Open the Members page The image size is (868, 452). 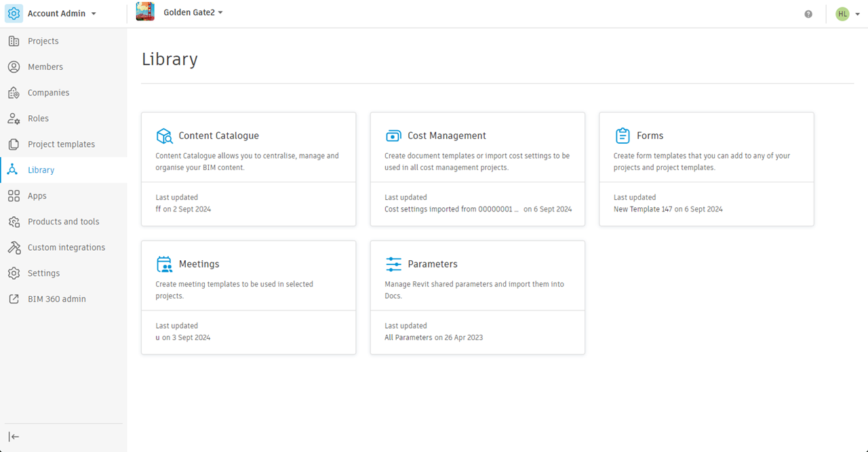(x=45, y=67)
